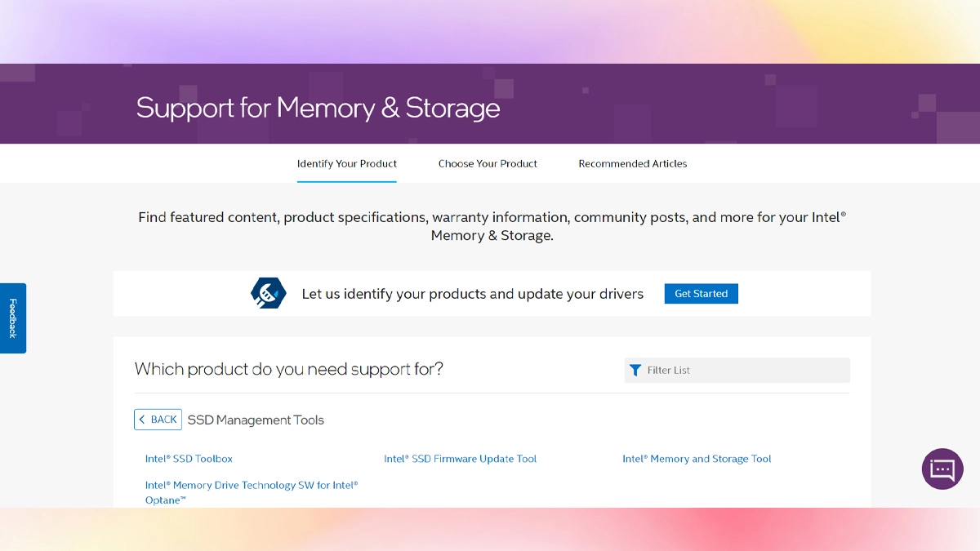The image size is (980, 551).
Task: Click Intel Memory Drive Technology SW link
Action: (252, 485)
